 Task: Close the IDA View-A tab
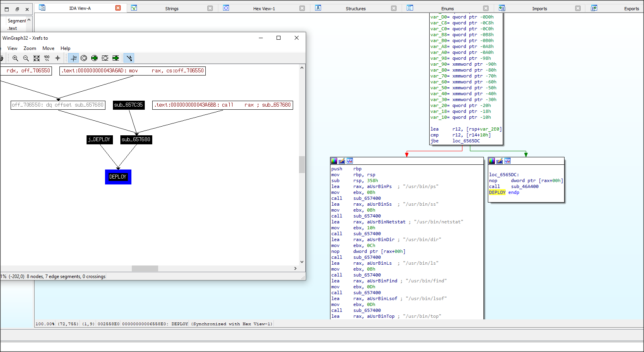tap(118, 8)
